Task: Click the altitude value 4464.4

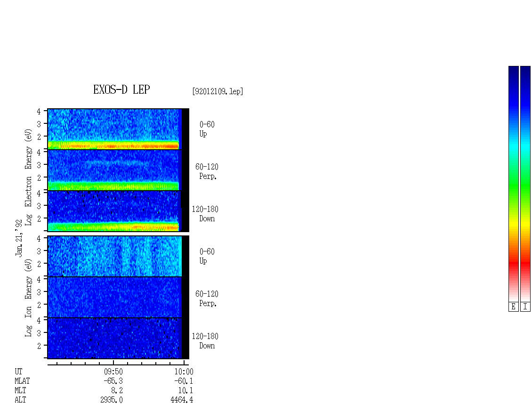Action: click(182, 400)
